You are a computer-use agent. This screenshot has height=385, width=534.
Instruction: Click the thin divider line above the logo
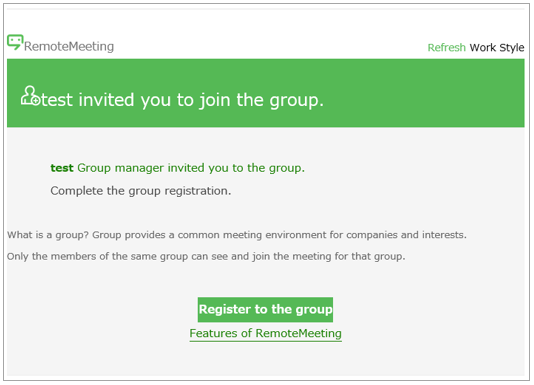pyautogui.click(x=266, y=9)
